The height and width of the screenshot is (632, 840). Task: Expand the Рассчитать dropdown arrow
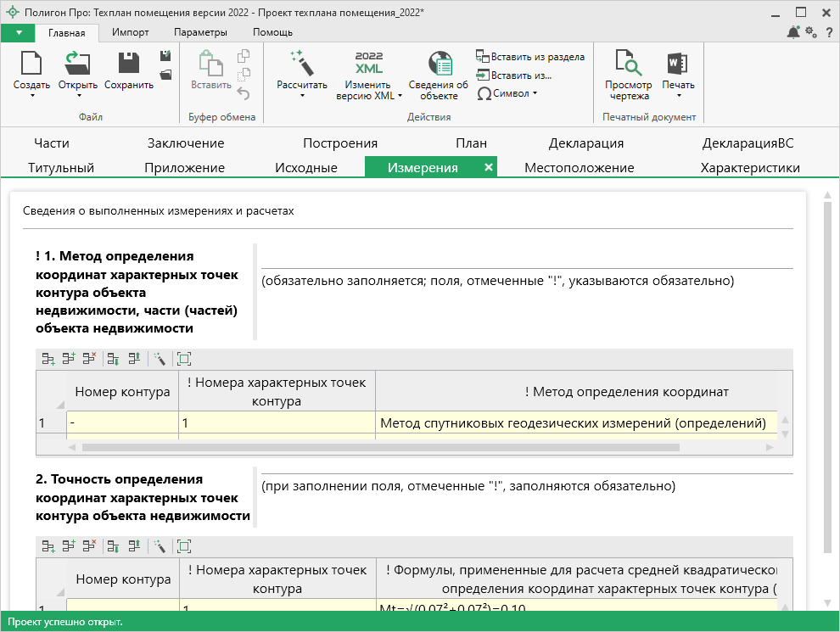[x=302, y=96]
